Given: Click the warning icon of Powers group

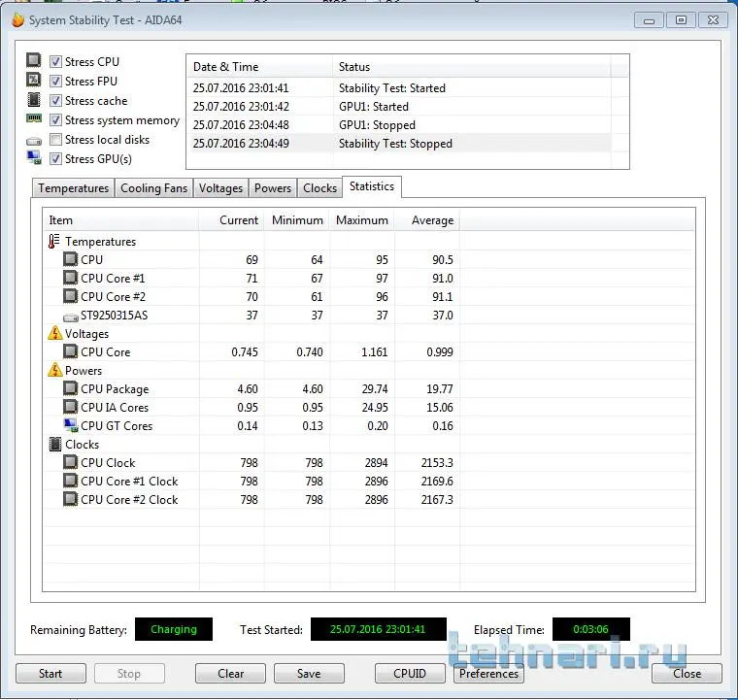Looking at the screenshot, I should tap(55, 370).
